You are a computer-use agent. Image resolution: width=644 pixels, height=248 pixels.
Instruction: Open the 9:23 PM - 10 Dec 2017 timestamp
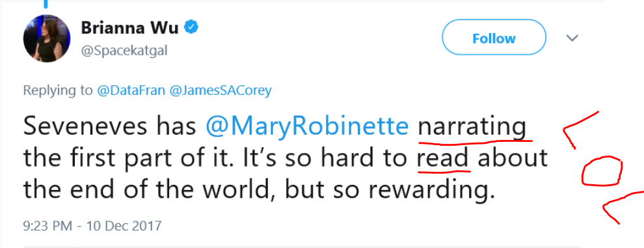92,226
